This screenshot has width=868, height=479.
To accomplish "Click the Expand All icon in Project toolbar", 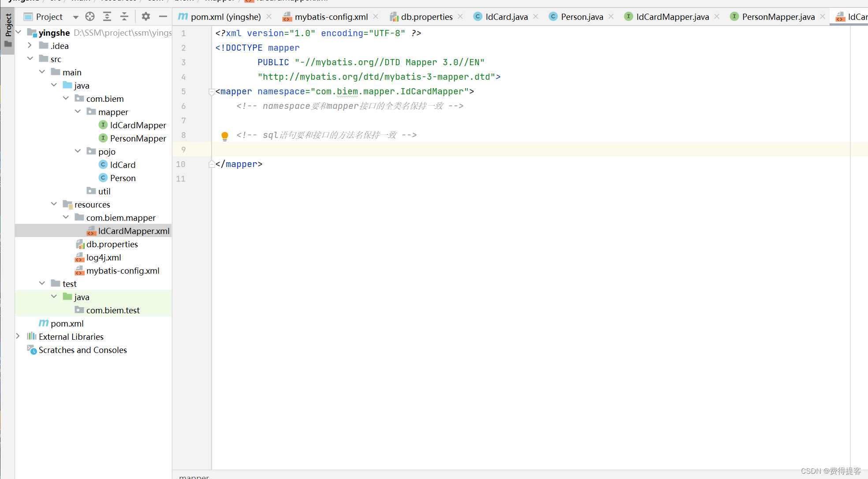I will click(107, 17).
